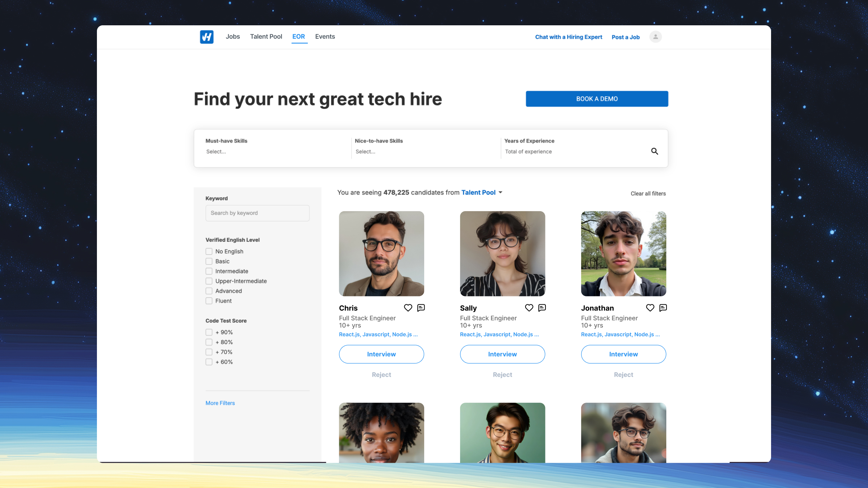
Task: Click Clear all filters
Action: point(648,194)
